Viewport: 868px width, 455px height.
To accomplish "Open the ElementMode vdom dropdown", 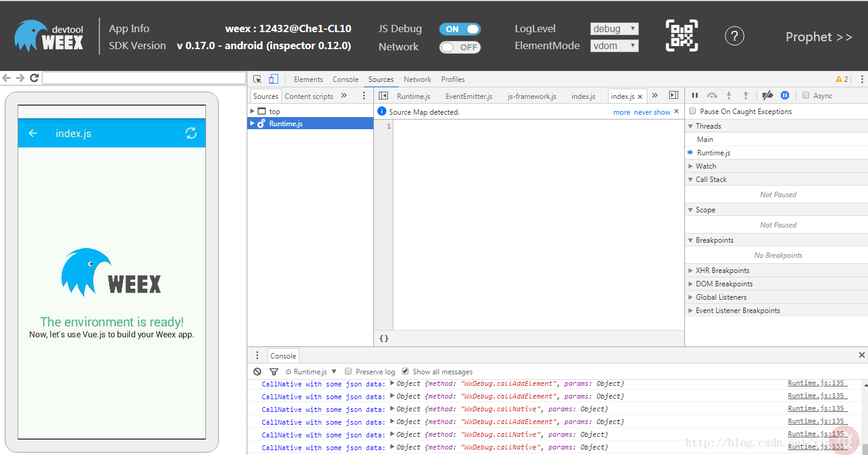I will coord(614,45).
